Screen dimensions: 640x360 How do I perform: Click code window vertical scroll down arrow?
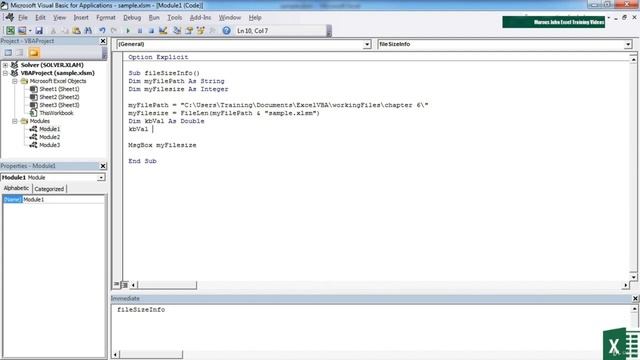click(x=633, y=277)
